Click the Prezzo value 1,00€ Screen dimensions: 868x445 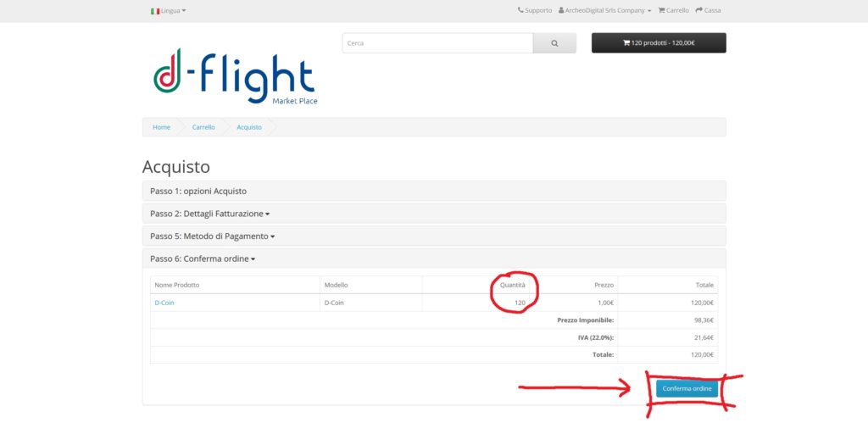click(605, 303)
